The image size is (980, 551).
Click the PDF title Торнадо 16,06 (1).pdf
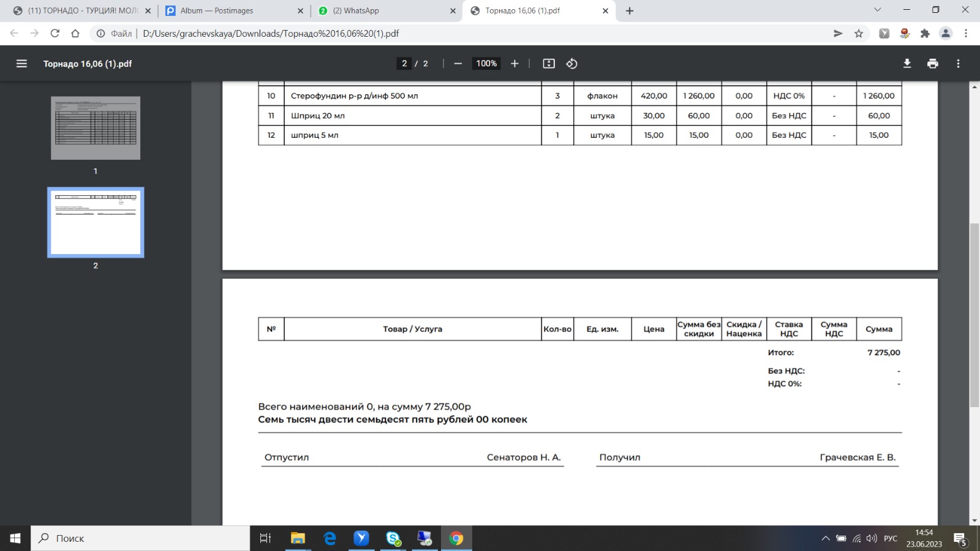click(88, 64)
